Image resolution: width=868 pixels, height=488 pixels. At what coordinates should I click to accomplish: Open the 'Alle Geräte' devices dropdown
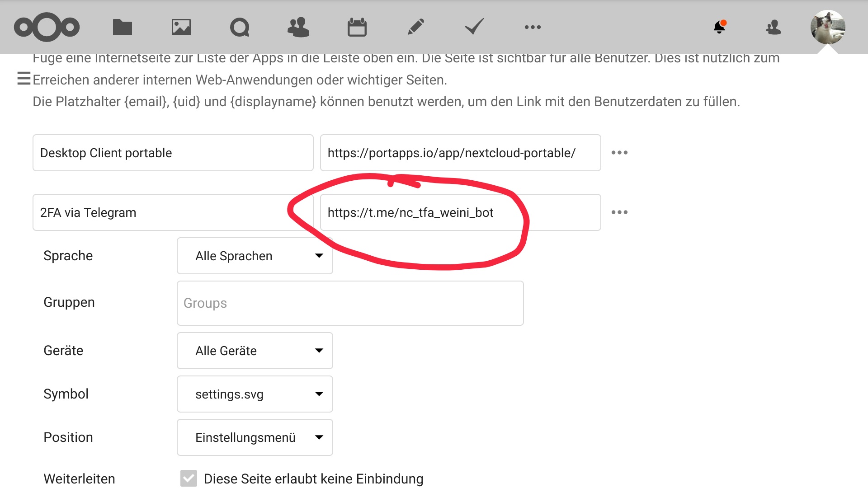click(x=255, y=351)
